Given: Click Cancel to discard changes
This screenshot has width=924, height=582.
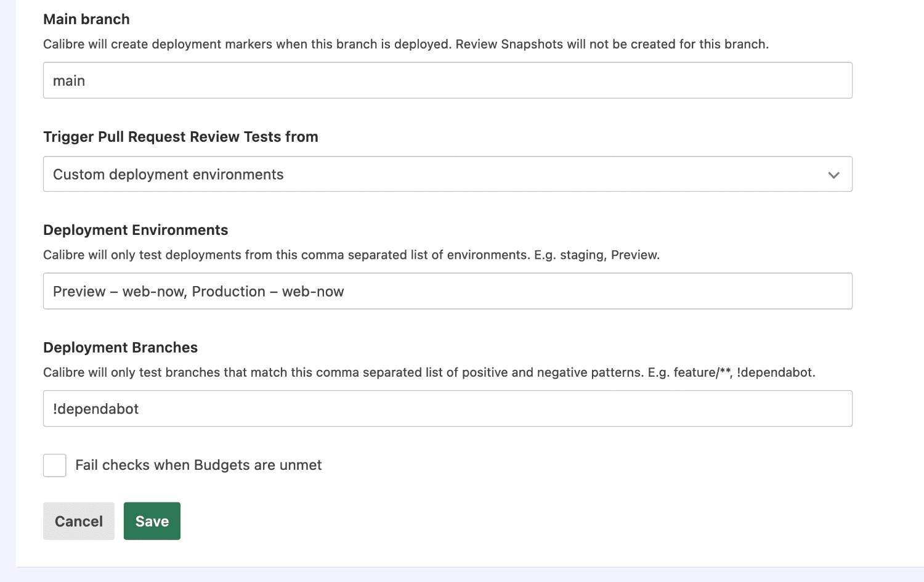Looking at the screenshot, I should click(78, 521).
